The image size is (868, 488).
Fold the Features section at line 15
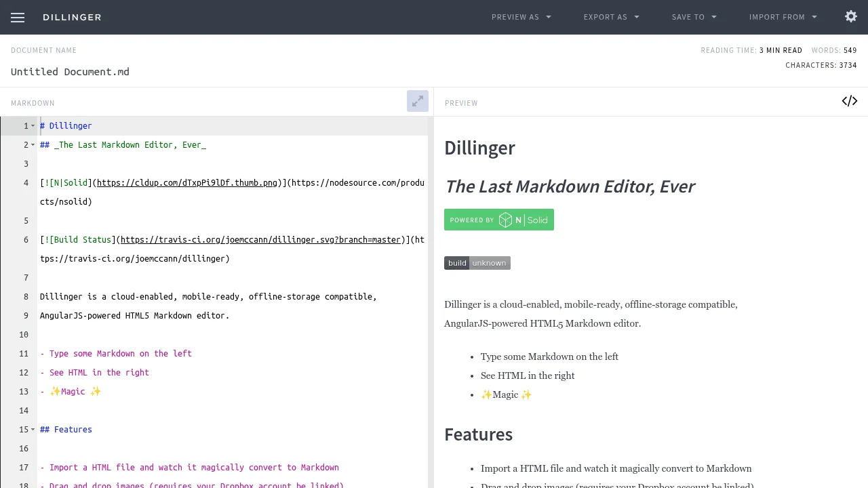click(33, 430)
